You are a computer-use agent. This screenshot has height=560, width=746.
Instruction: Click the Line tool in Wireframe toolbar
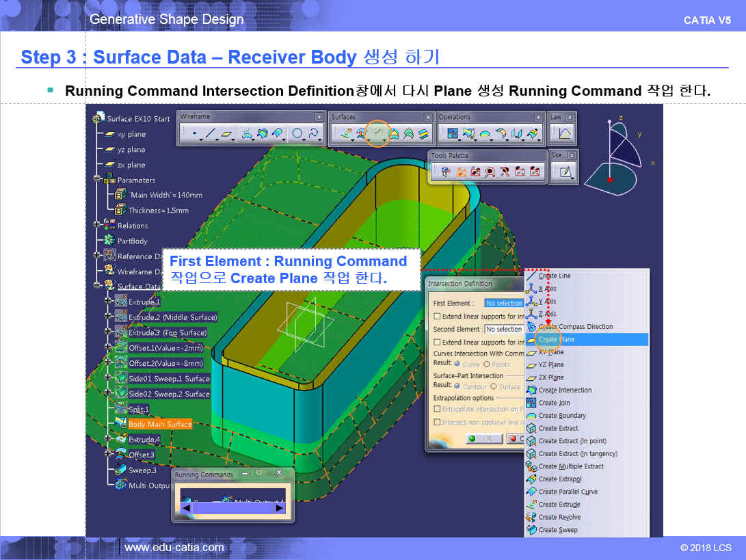[211, 135]
